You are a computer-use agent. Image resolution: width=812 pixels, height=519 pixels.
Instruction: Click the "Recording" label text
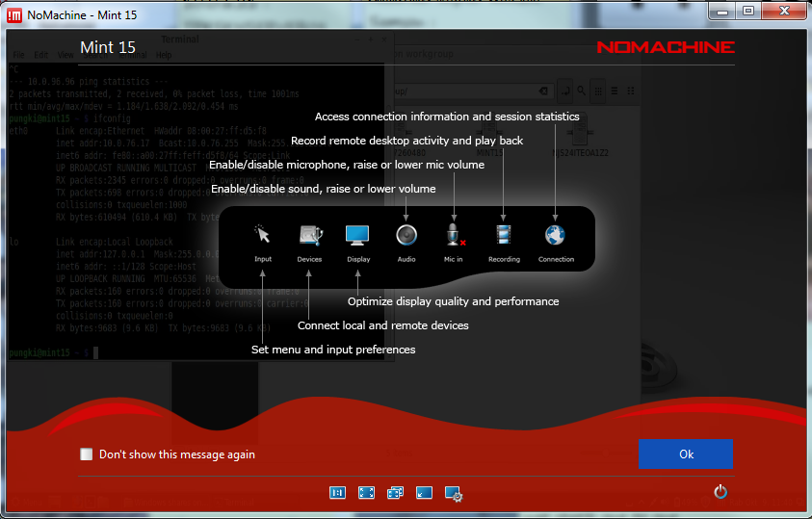point(504,259)
